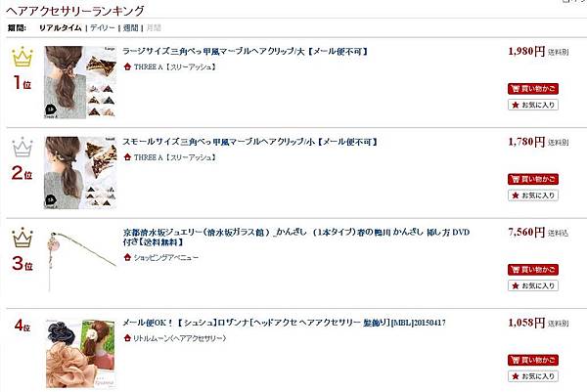Image resolution: width=587 pixels, height=392 pixels.
Task: Favorite the rank 3 kanzashi item
Action: pyautogui.click(x=533, y=285)
